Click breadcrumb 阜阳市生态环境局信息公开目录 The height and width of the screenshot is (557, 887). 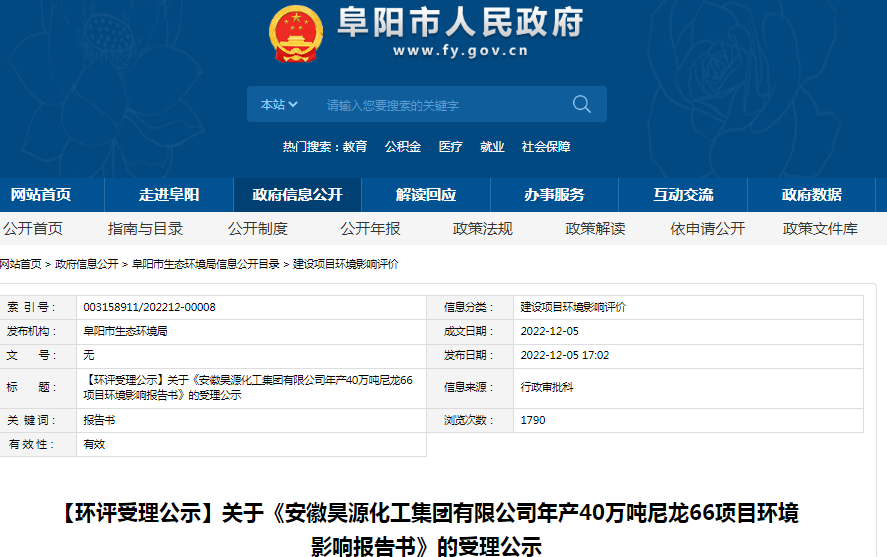(206, 264)
